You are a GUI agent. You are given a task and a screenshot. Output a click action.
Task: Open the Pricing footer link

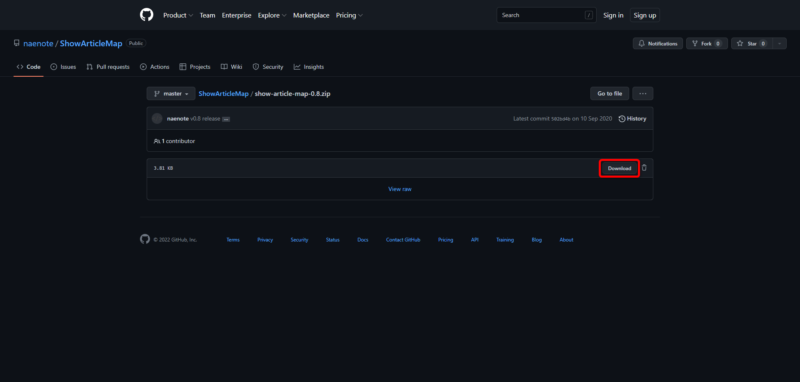click(x=445, y=240)
